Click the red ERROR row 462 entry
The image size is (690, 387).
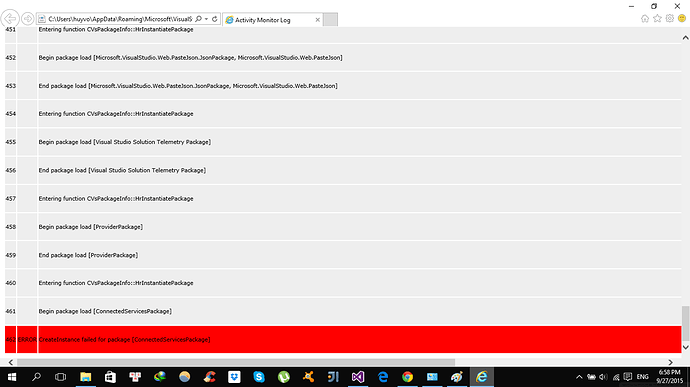tap(343, 339)
